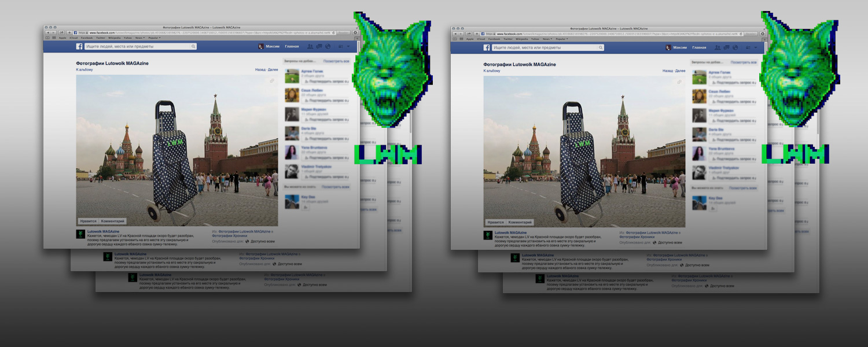This screenshot has width=868, height=347.
Task: Open Top Sites grid icon, left bookmarks bar
Action: 54,38
